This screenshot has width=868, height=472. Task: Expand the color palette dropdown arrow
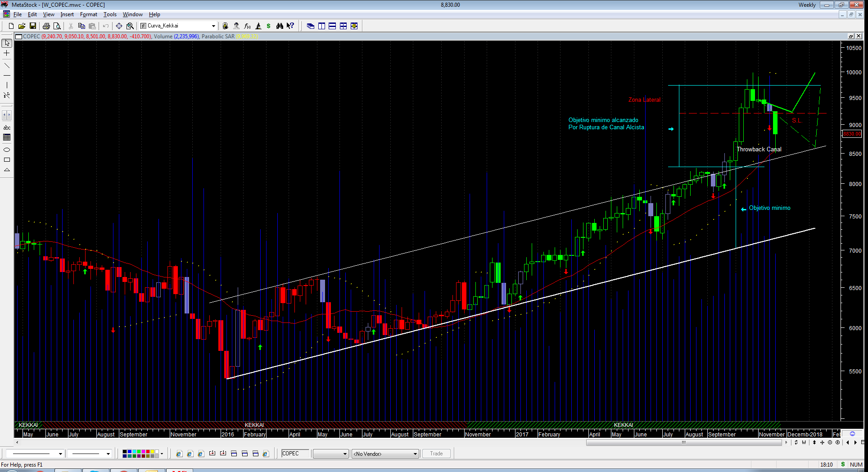(162, 454)
